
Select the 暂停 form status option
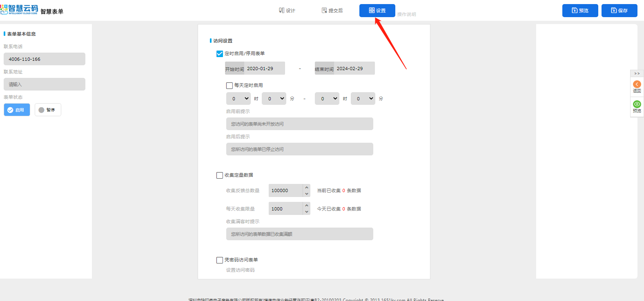point(48,110)
